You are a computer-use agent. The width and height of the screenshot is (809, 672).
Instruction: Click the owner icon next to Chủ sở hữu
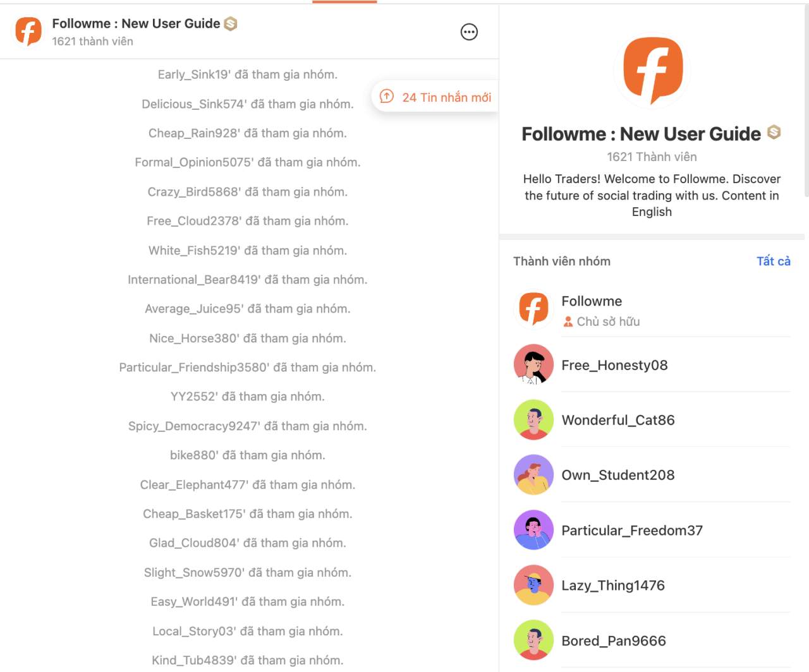click(x=568, y=321)
